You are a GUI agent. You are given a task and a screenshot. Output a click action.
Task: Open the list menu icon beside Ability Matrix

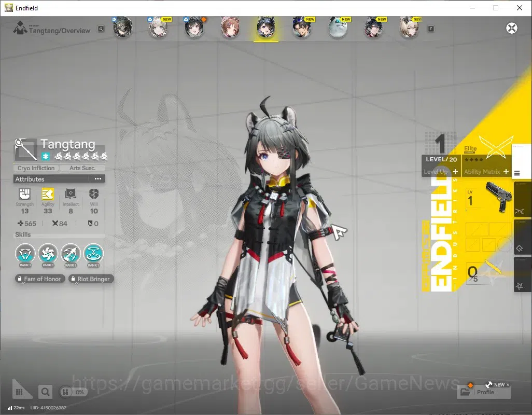pyautogui.click(x=517, y=173)
